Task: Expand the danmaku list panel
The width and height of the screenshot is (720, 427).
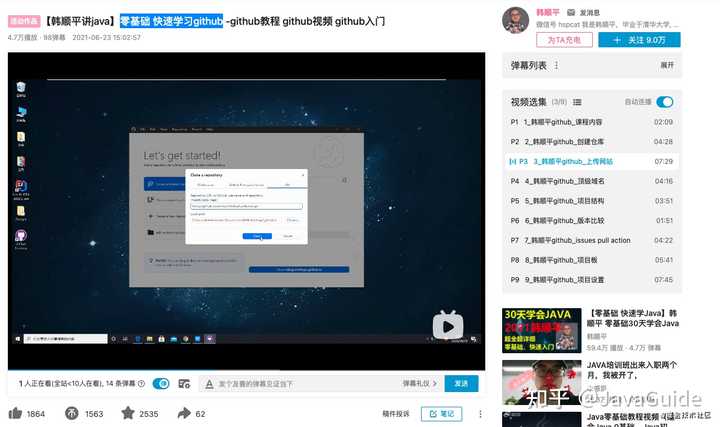Action: point(667,65)
